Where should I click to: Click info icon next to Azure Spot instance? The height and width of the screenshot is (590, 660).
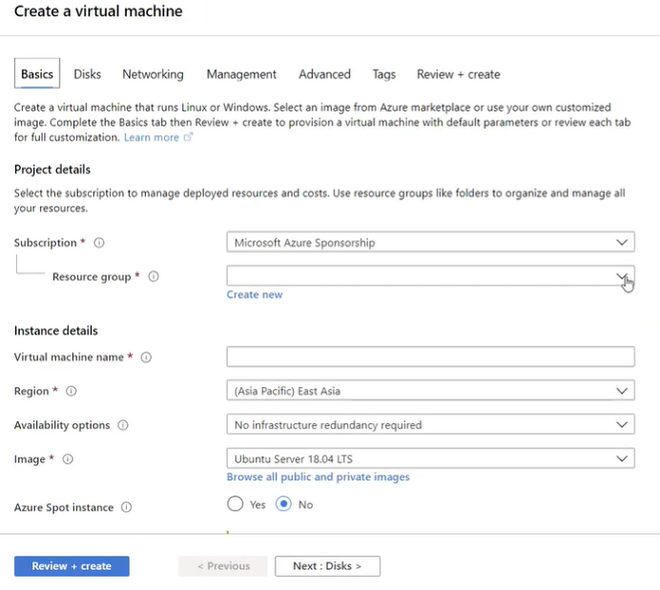pos(127,507)
